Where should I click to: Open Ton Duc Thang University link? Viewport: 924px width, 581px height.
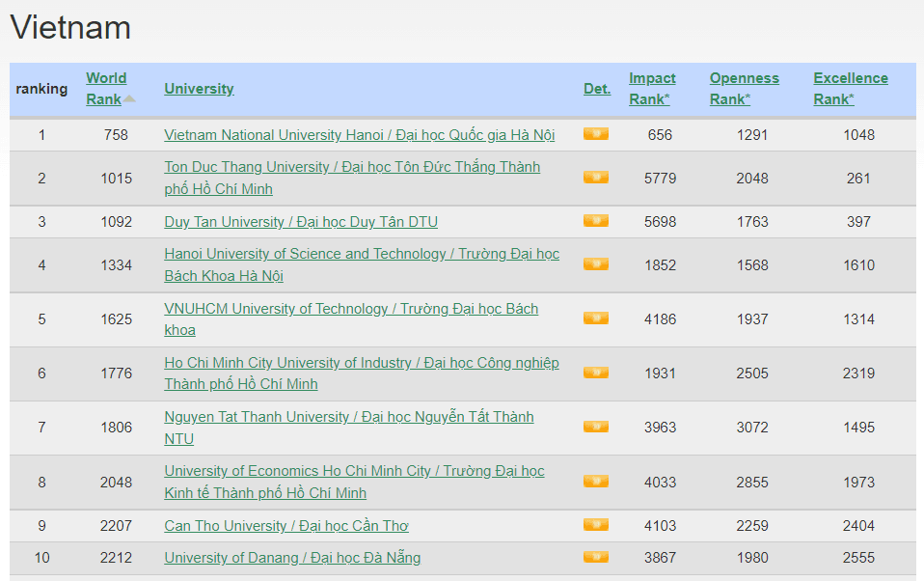coord(352,167)
